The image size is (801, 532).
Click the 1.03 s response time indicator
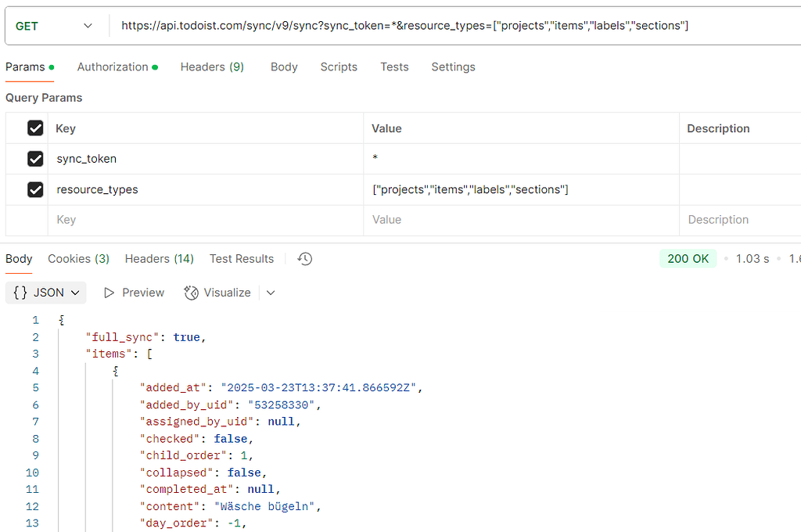[752, 258]
